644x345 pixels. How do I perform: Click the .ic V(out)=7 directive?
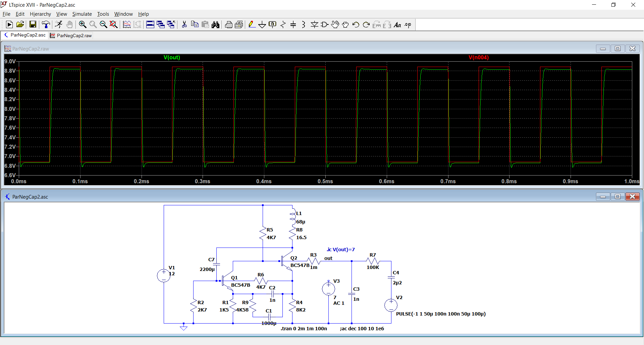340,250
